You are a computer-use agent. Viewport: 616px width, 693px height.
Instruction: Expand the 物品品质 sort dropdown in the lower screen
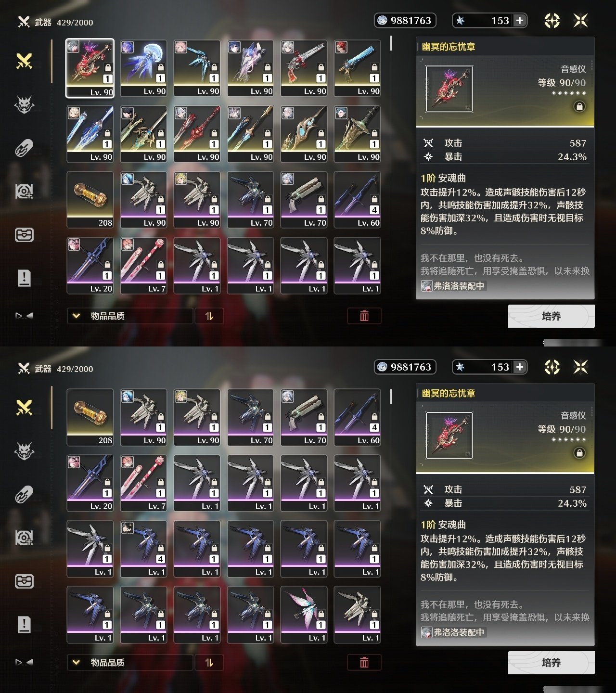[x=130, y=663]
